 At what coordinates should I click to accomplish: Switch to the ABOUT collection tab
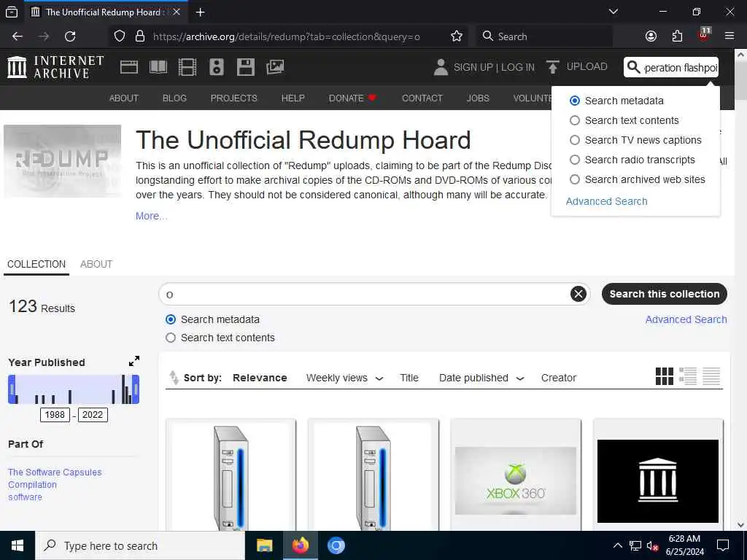96,264
